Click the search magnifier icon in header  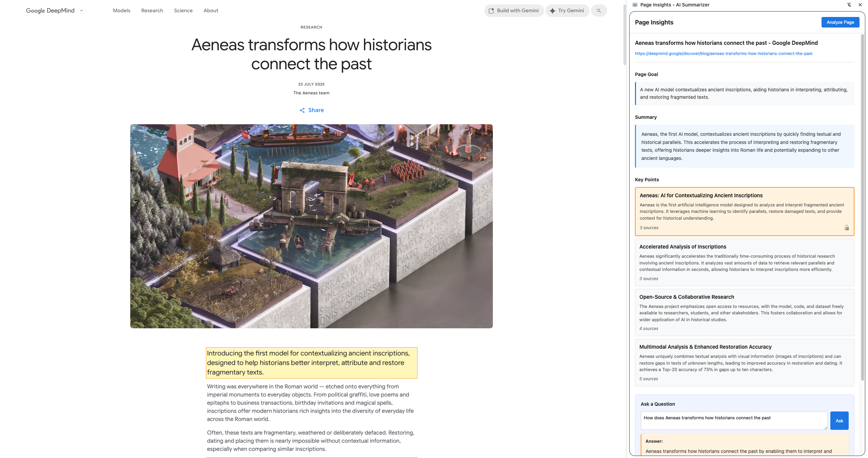click(599, 11)
